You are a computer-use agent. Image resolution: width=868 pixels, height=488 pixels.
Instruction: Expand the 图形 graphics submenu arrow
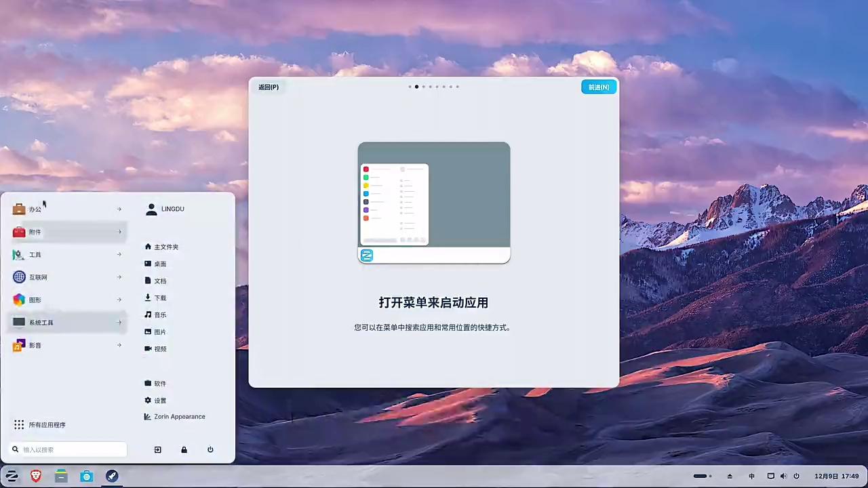click(x=119, y=300)
